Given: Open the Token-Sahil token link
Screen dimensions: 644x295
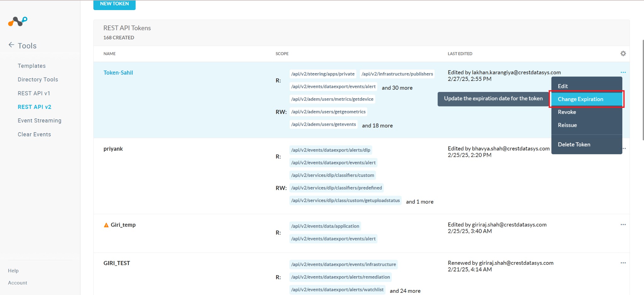Looking at the screenshot, I should [118, 73].
